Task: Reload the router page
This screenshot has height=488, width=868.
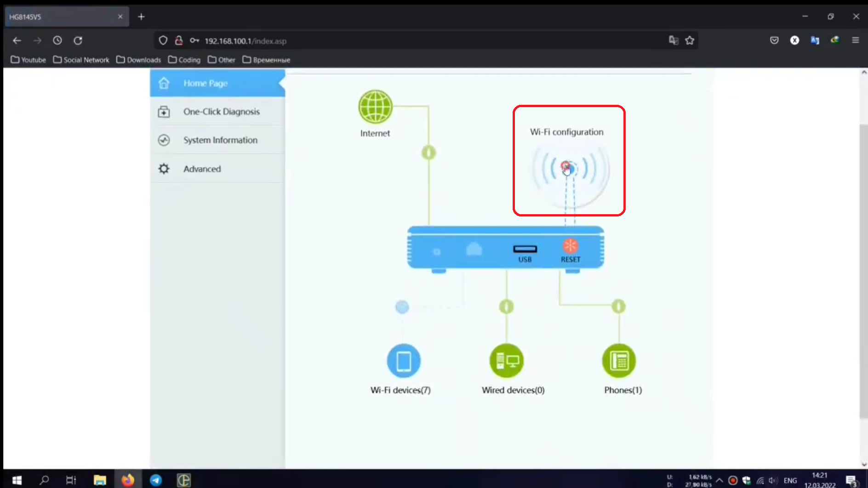Action: point(78,40)
